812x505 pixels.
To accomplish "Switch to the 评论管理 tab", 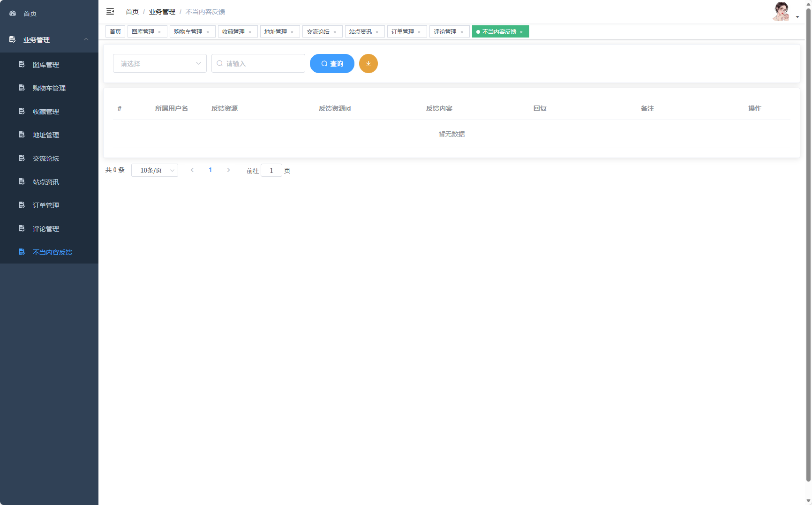I will tap(445, 31).
